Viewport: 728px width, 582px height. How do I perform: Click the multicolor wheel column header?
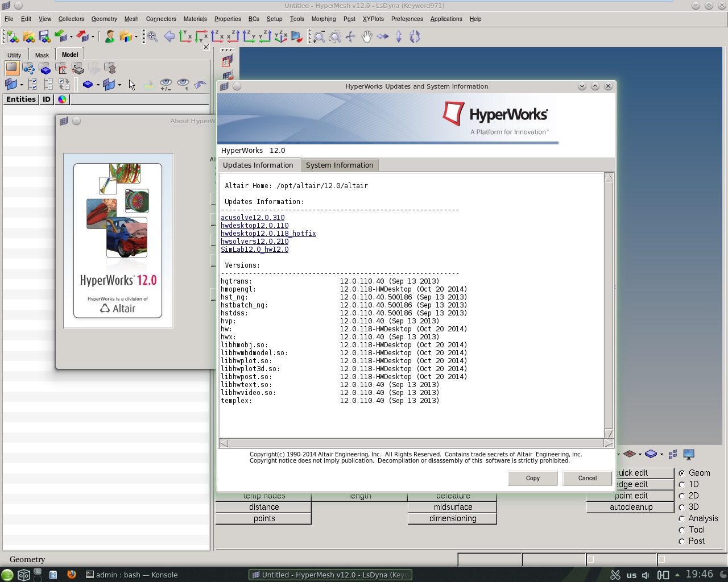[62, 99]
